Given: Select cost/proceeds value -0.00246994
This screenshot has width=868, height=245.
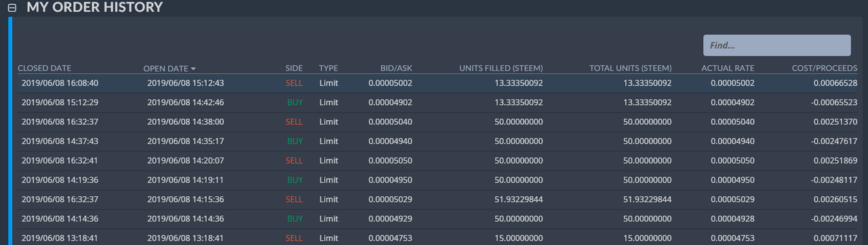Looking at the screenshot, I should [x=834, y=219].
